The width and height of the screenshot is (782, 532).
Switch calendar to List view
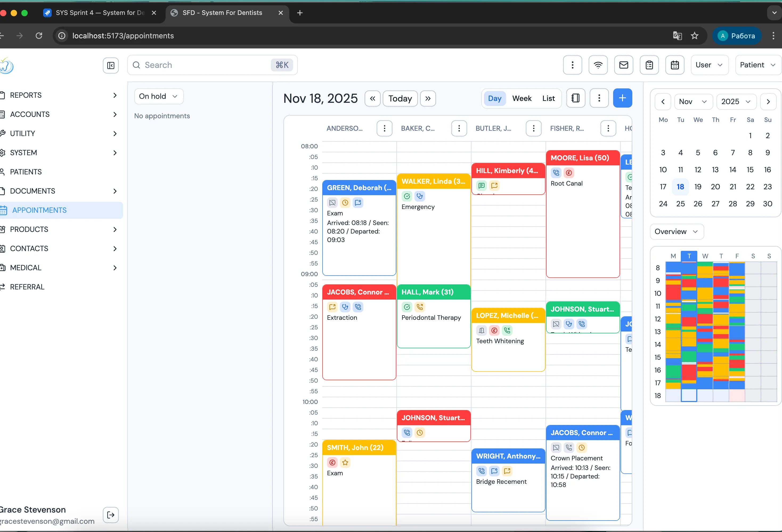click(548, 99)
